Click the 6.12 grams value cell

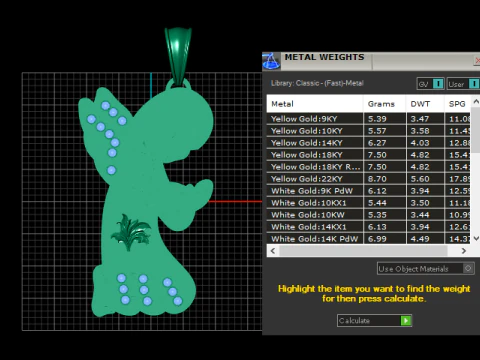(384, 191)
